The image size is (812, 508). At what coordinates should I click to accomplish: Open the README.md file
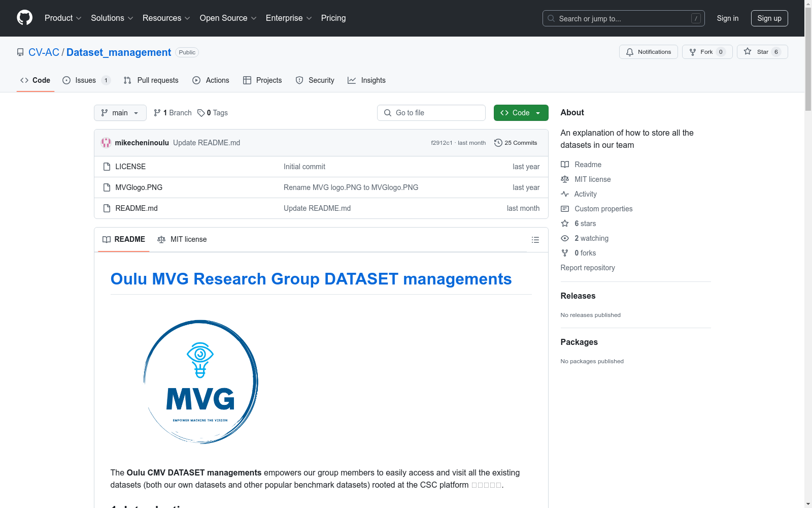(x=137, y=208)
